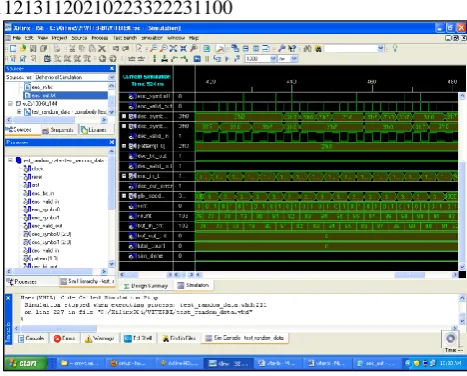Expand the test_random_data entry in Sources tree
This screenshot has height=376, width=467.
click(19, 112)
